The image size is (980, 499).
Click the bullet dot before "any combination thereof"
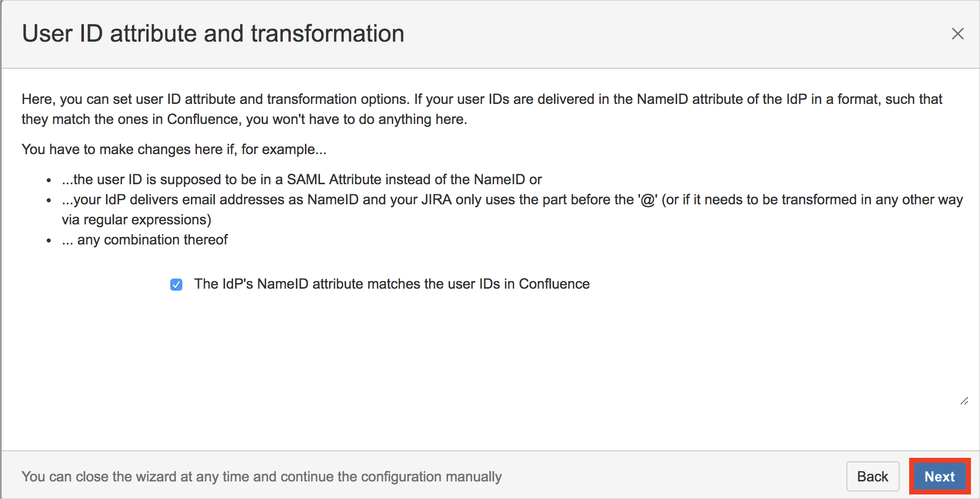click(x=49, y=240)
